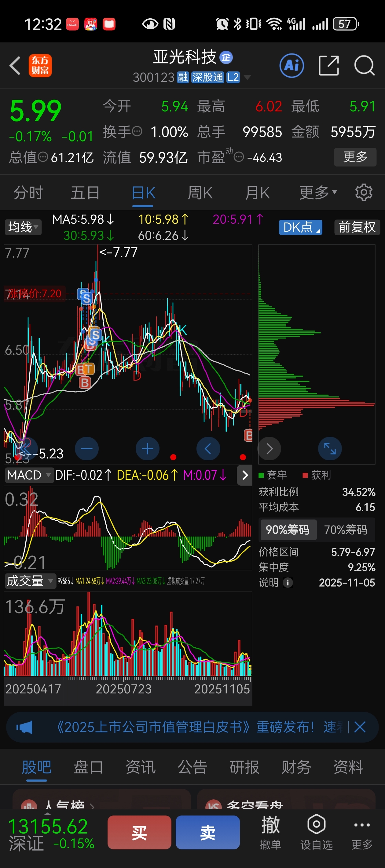Select the 日K tab
The height and width of the screenshot is (868, 385).
143,193
